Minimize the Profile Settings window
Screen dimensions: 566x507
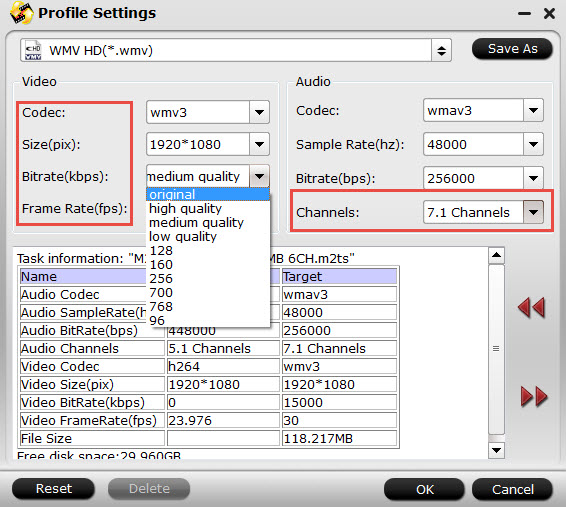[x=524, y=14]
